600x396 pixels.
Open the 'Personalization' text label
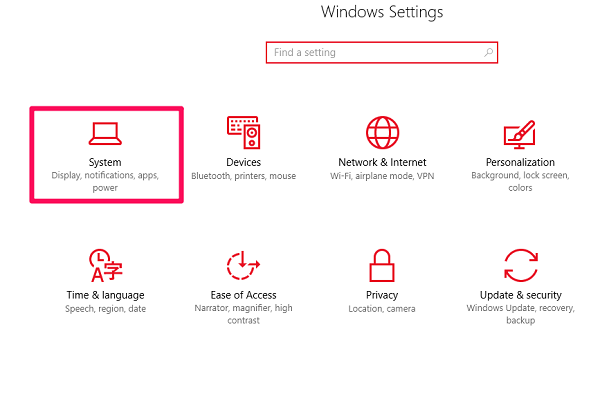point(520,162)
